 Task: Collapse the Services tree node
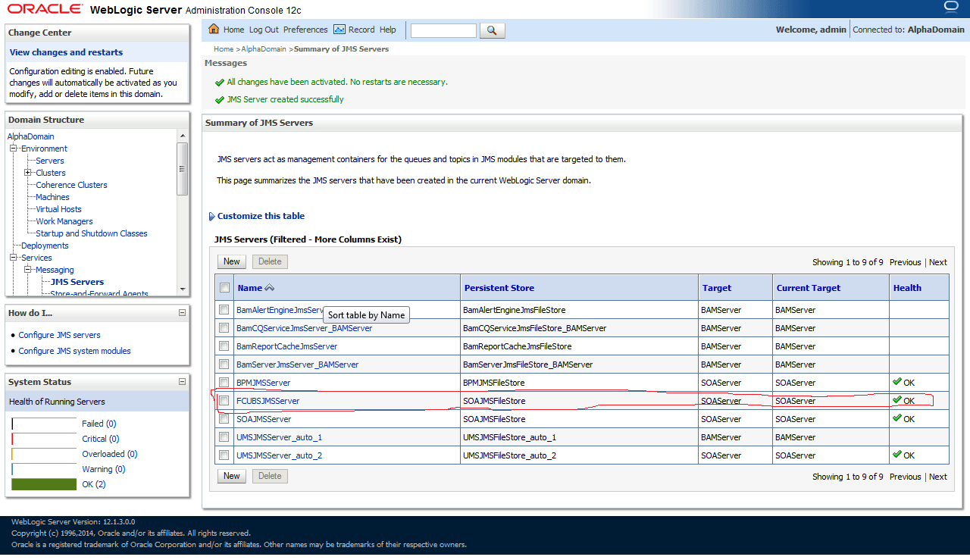14,258
